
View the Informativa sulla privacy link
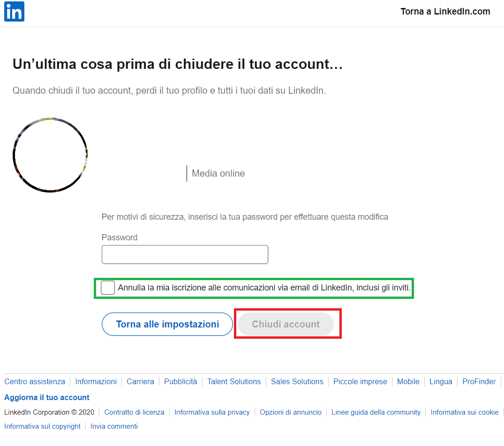coord(212,412)
